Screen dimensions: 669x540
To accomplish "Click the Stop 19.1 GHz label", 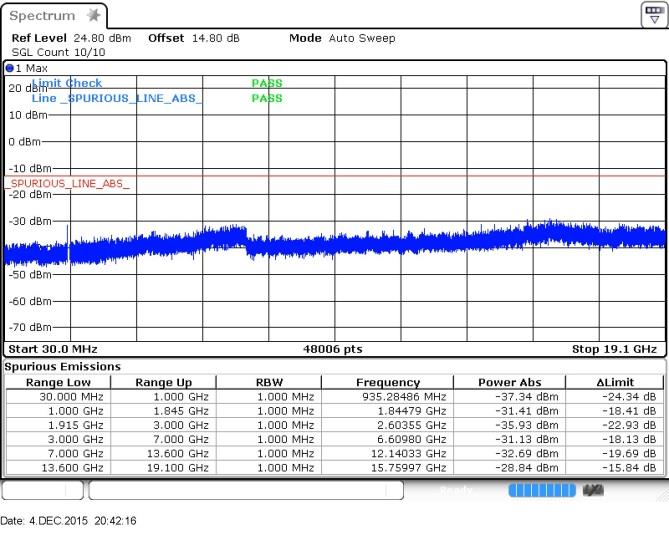I will coord(614,349).
